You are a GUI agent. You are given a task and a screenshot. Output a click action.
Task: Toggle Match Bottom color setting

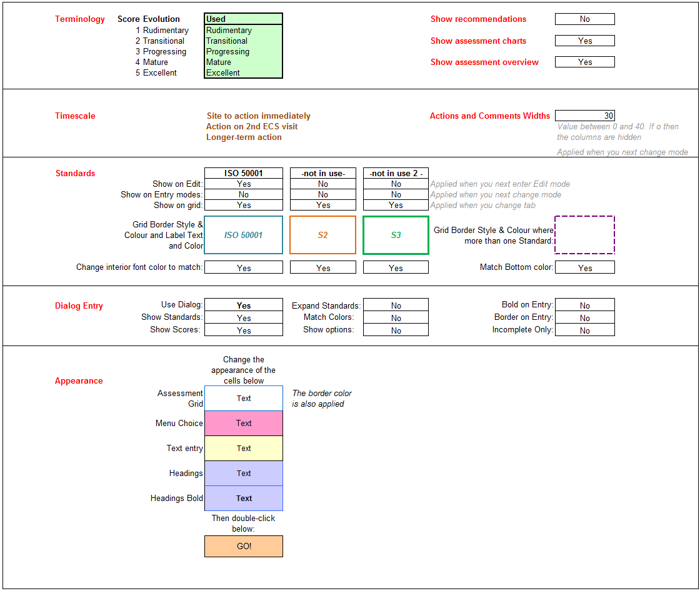pyautogui.click(x=584, y=267)
